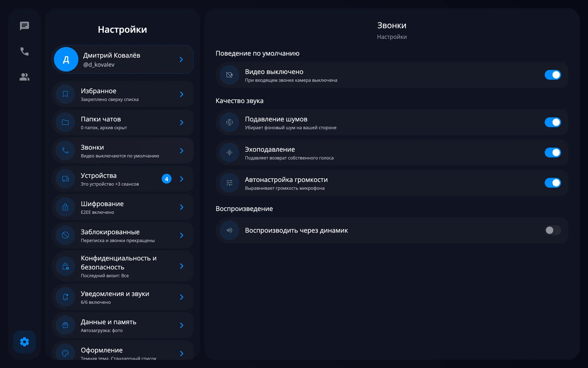Click the camera-off icon for Видео выключено
Screen dimensions: 588x368
(229, 75)
